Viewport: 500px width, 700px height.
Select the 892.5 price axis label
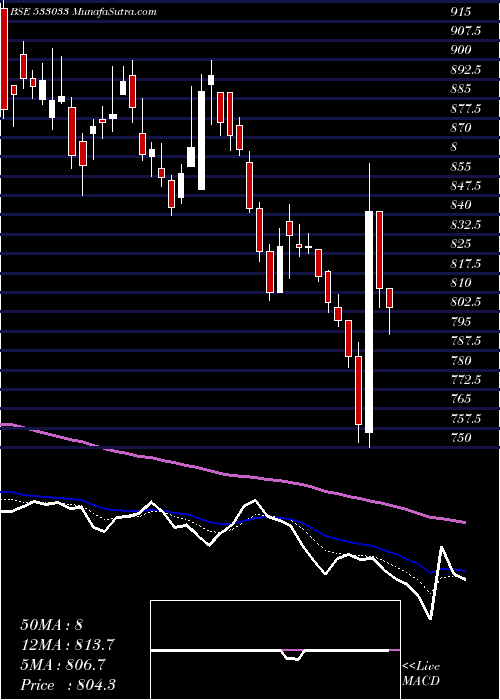coord(466,70)
